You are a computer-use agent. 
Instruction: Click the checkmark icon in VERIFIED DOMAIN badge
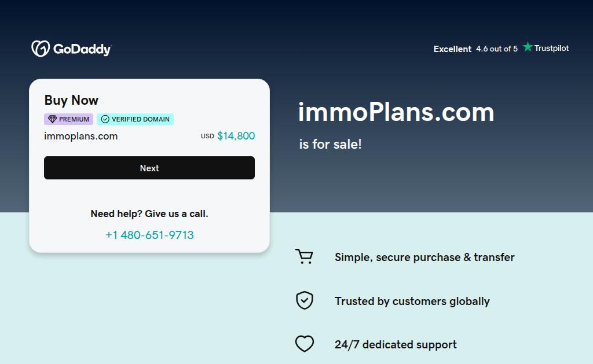point(105,119)
